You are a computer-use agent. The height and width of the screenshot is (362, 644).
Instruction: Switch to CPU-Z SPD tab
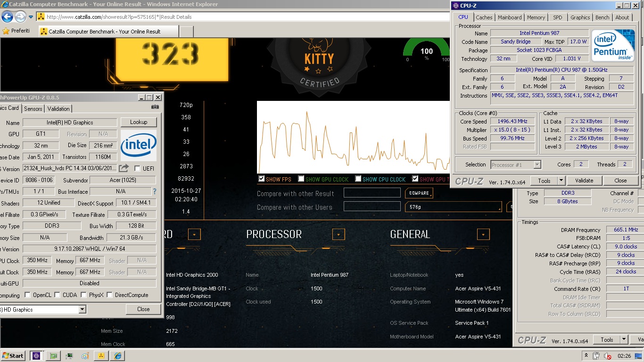558,17
